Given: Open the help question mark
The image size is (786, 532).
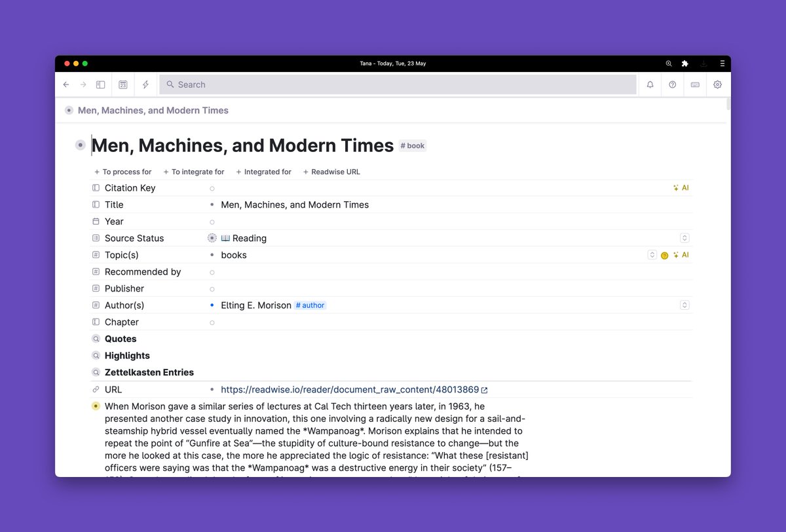Looking at the screenshot, I should [672, 85].
